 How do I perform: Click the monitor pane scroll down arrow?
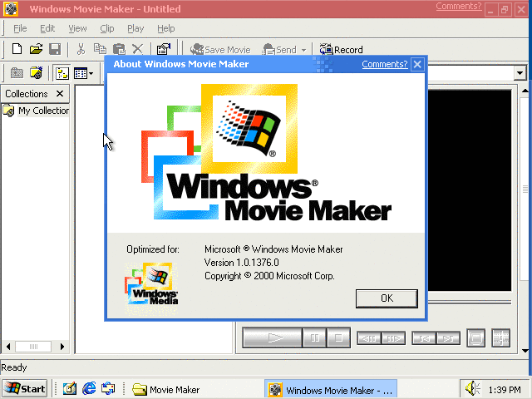pyautogui.click(x=525, y=350)
